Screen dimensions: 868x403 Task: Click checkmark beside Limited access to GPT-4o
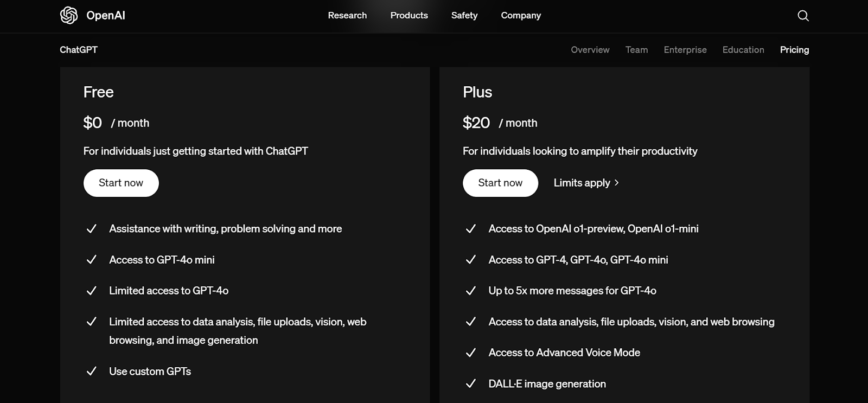(92, 291)
